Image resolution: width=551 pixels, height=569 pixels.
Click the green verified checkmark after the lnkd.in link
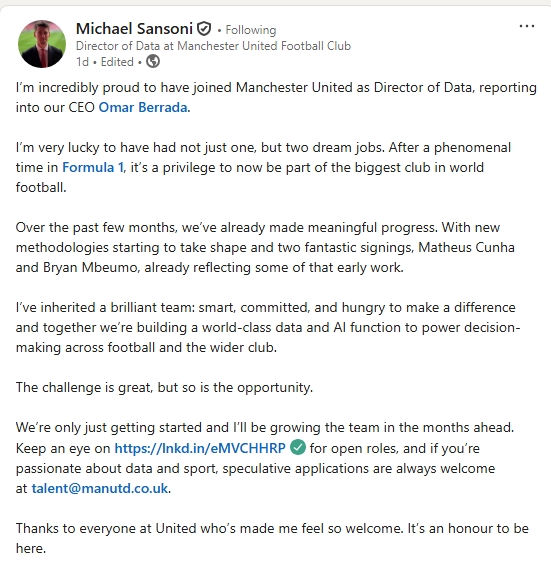click(x=298, y=447)
